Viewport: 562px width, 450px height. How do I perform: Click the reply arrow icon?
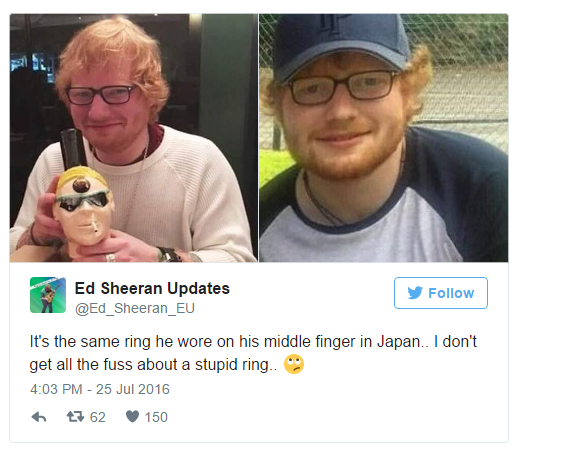click(x=39, y=417)
